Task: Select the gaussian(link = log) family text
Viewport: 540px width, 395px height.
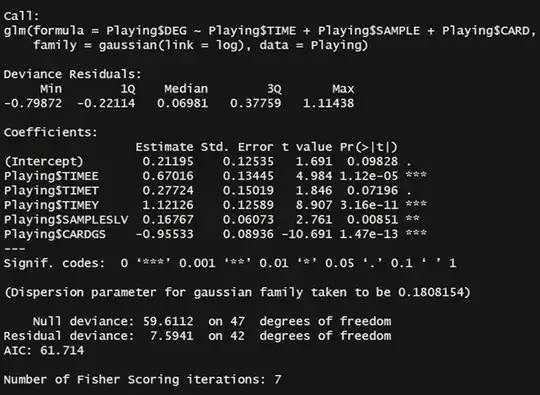Action: click(x=172, y=45)
